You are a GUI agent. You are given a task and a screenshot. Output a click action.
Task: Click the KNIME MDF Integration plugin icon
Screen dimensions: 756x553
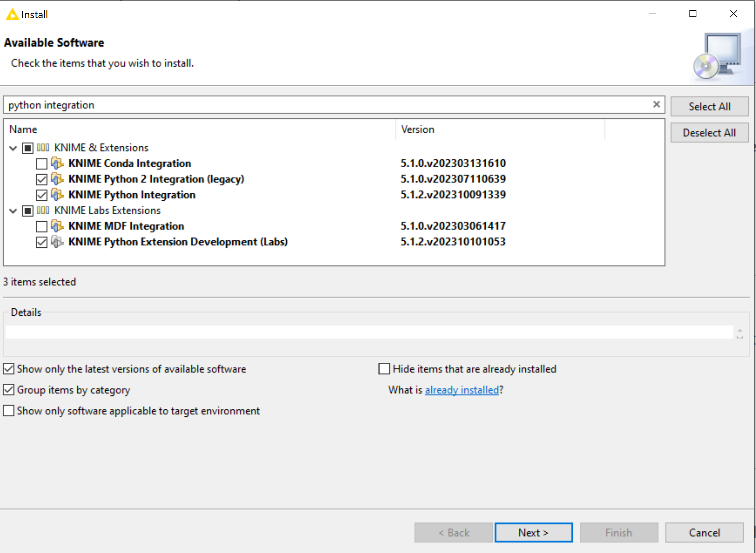click(57, 226)
